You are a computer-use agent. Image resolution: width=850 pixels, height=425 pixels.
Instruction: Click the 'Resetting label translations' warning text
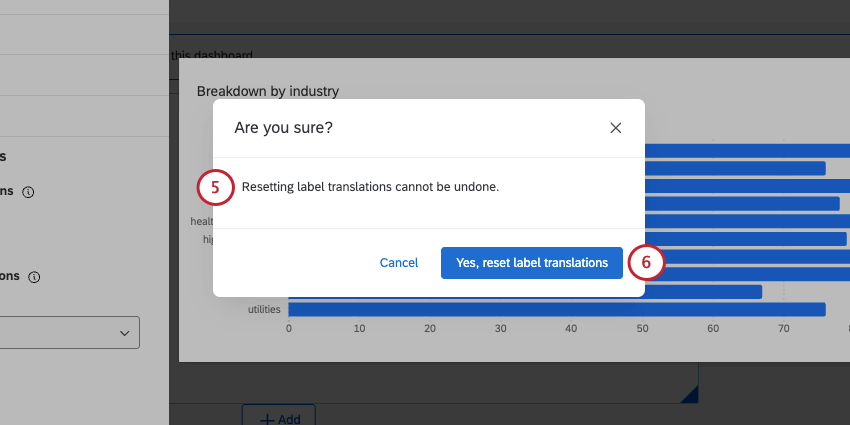[370, 187]
